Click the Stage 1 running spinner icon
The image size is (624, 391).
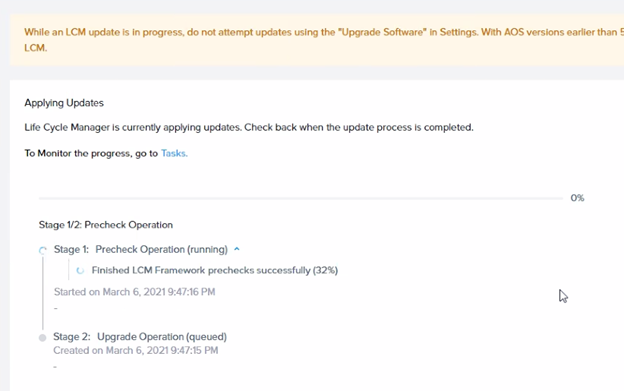coord(43,250)
